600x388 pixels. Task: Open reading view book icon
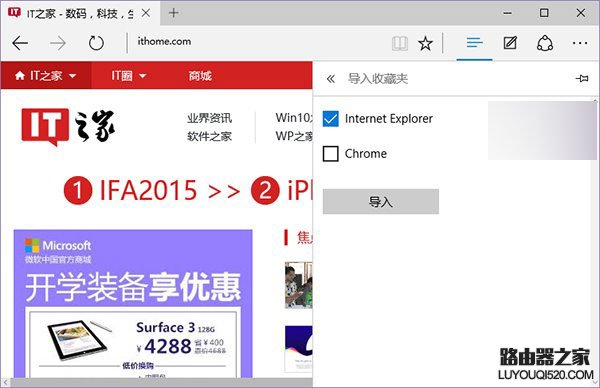pyautogui.click(x=400, y=43)
